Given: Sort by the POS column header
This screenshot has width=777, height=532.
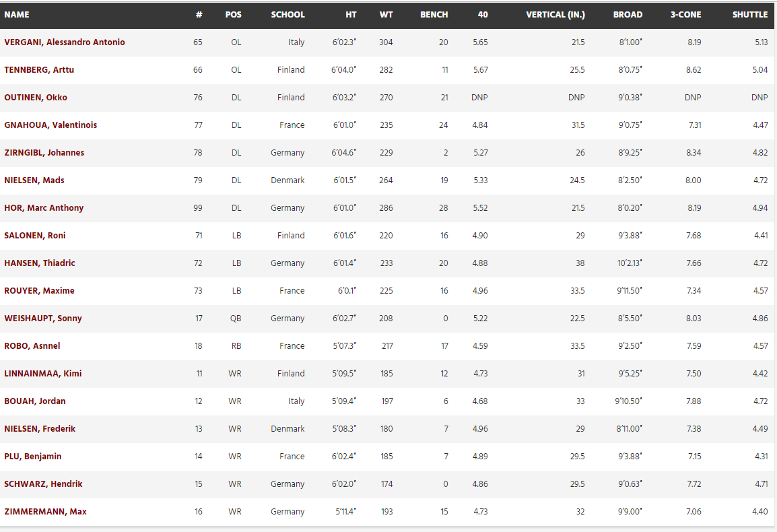Looking at the screenshot, I should [x=234, y=15].
